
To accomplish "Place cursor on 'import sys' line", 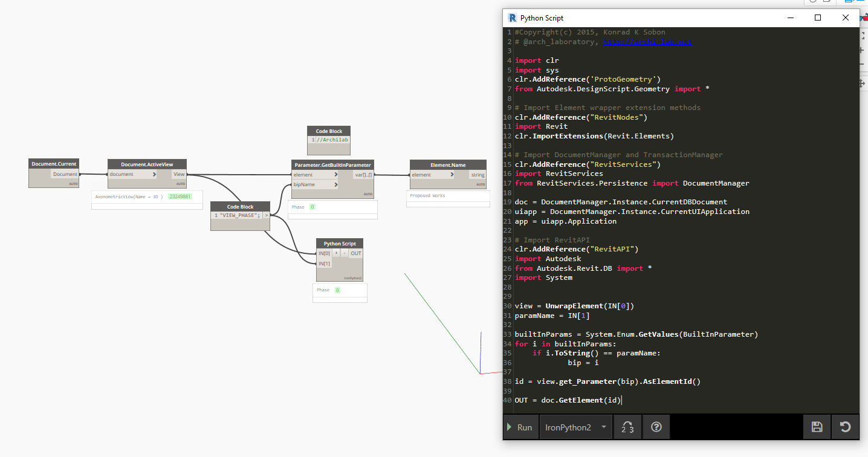I will (537, 70).
